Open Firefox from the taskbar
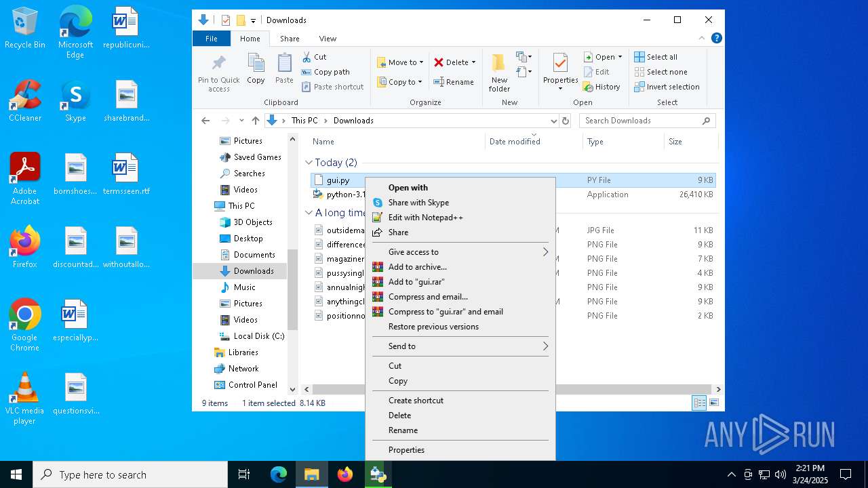 point(345,474)
